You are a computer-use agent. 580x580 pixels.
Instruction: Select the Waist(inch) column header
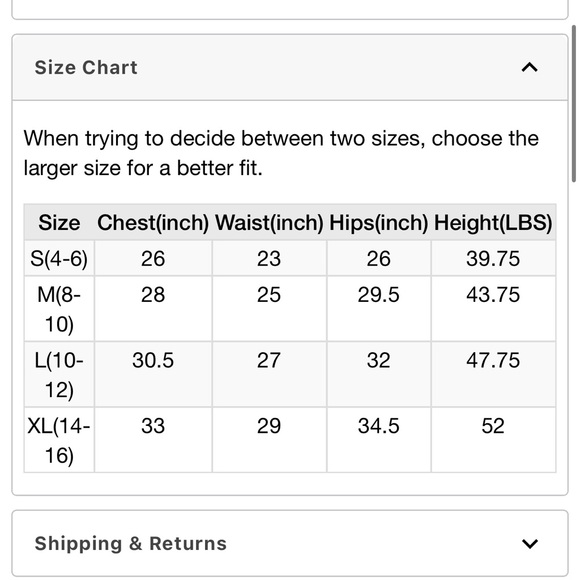pyautogui.click(x=269, y=223)
